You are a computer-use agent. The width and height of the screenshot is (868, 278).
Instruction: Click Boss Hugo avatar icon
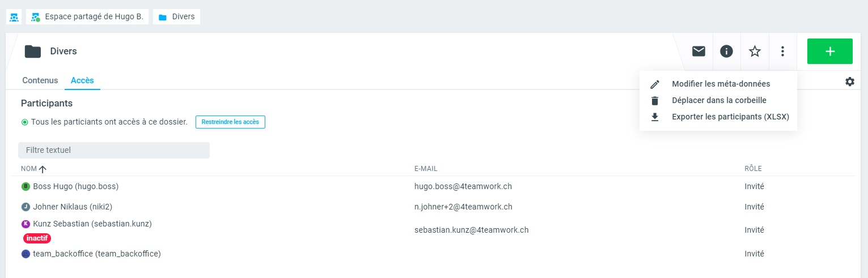[26, 186]
